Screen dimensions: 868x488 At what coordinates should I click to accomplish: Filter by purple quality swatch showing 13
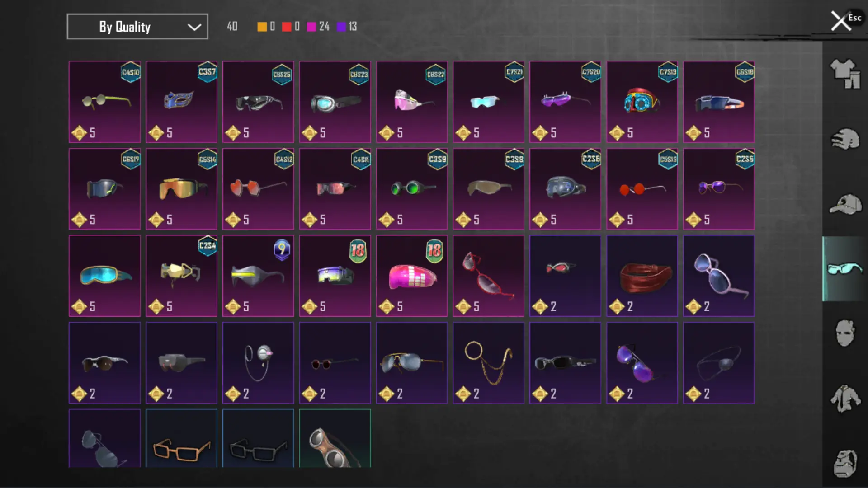coord(341,27)
